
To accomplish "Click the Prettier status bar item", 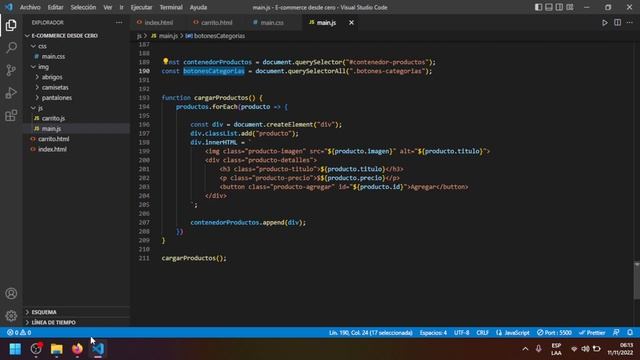I will [592, 333].
